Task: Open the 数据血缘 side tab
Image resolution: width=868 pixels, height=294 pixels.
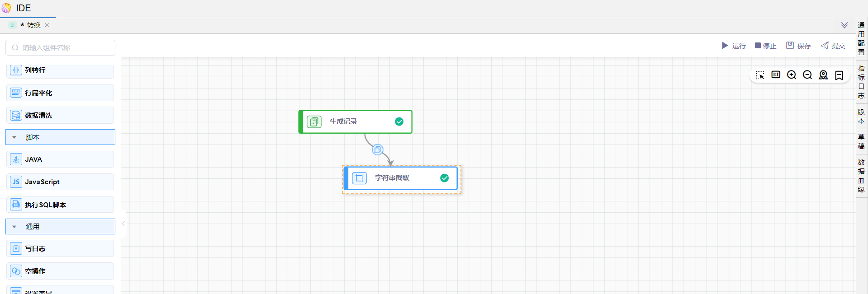Action: click(861, 176)
